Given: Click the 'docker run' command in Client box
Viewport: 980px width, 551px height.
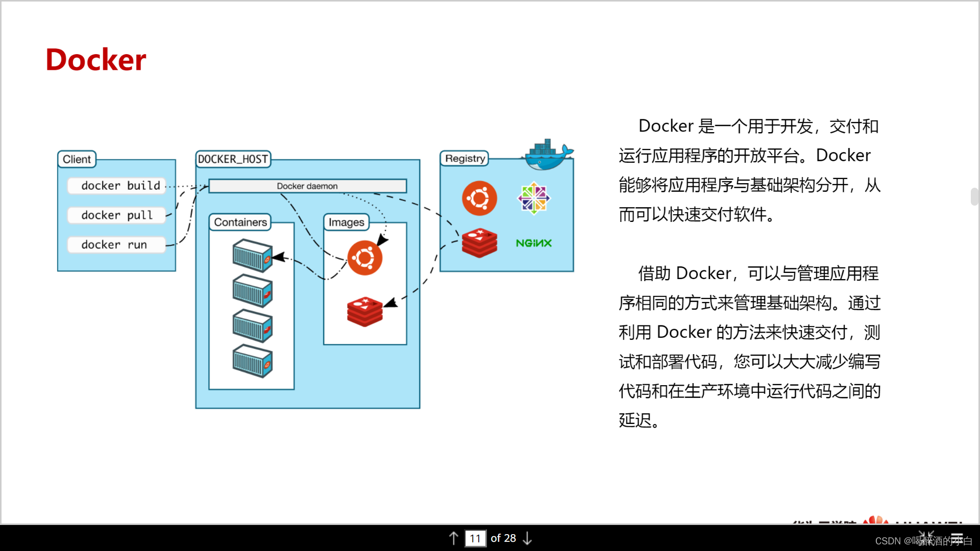Looking at the screenshot, I should tap(117, 245).
